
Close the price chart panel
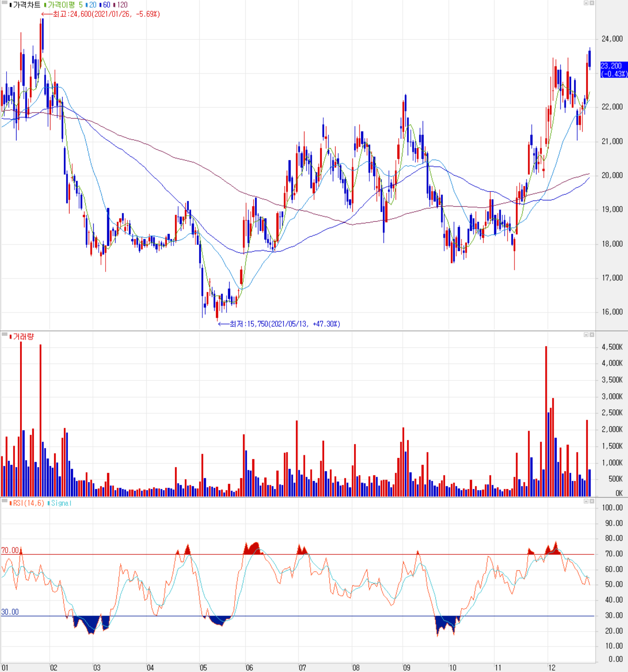[592, 3]
